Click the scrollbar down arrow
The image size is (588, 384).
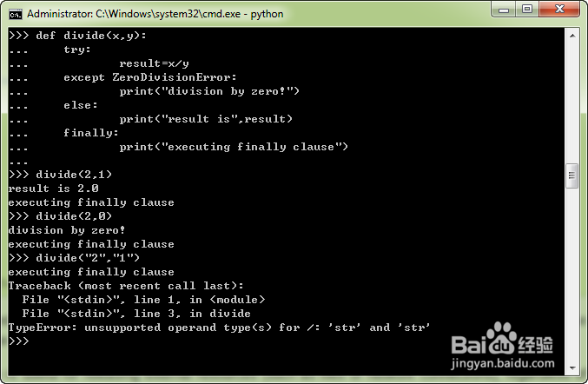(x=572, y=367)
